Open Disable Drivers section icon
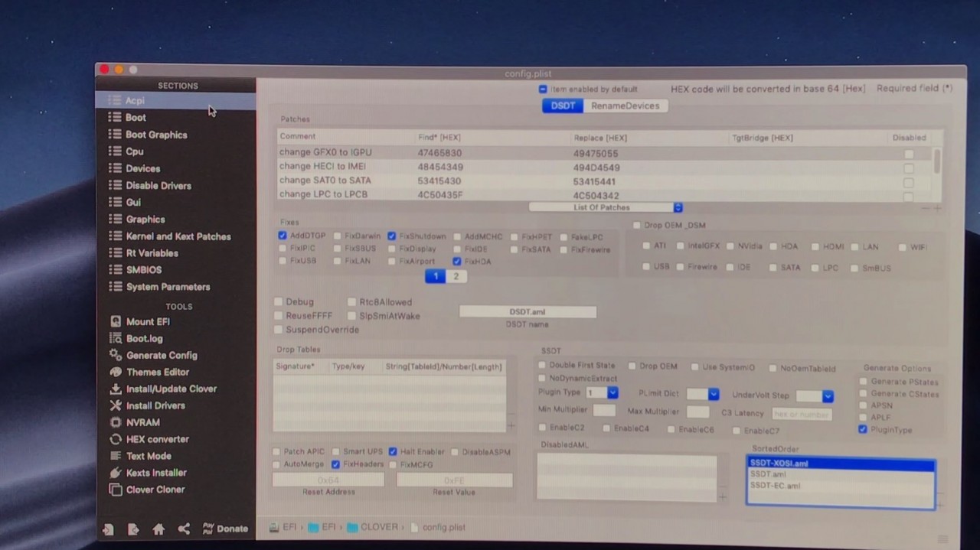Image resolution: width=980 pixels, height=550 pixels. click(x=115, y=185)
